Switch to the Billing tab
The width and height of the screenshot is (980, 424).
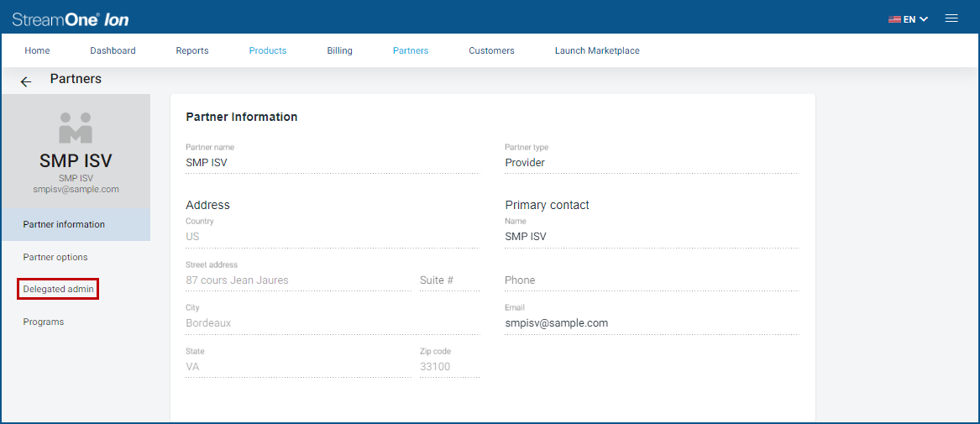point(339,50)
